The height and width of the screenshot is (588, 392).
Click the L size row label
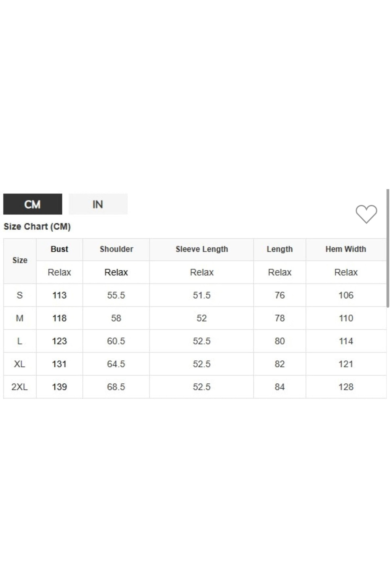[x=20, y=341]
